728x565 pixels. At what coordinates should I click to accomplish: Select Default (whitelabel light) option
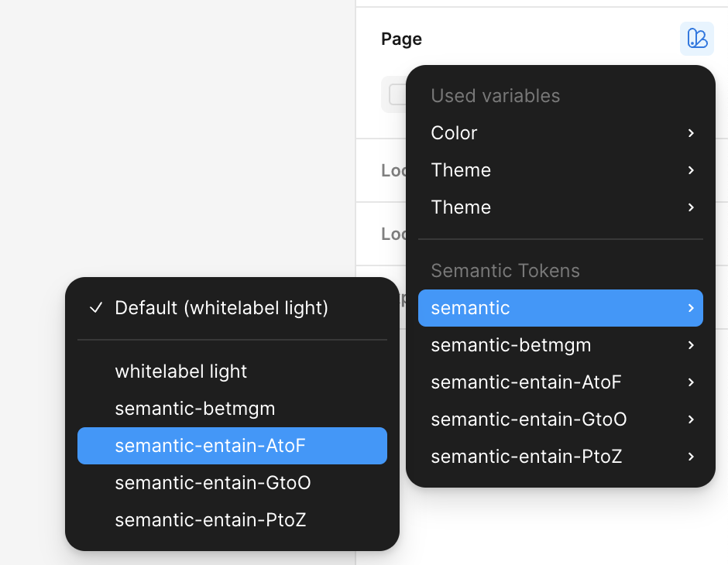pyautogui.click(x=221, y=308)
